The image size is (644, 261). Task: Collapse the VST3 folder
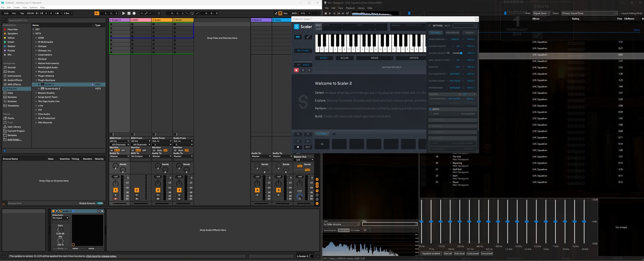tap(34, 34)
